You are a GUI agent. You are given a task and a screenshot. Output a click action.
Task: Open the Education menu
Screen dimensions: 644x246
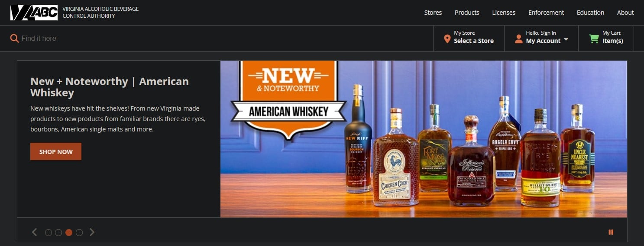pos(590,13)
